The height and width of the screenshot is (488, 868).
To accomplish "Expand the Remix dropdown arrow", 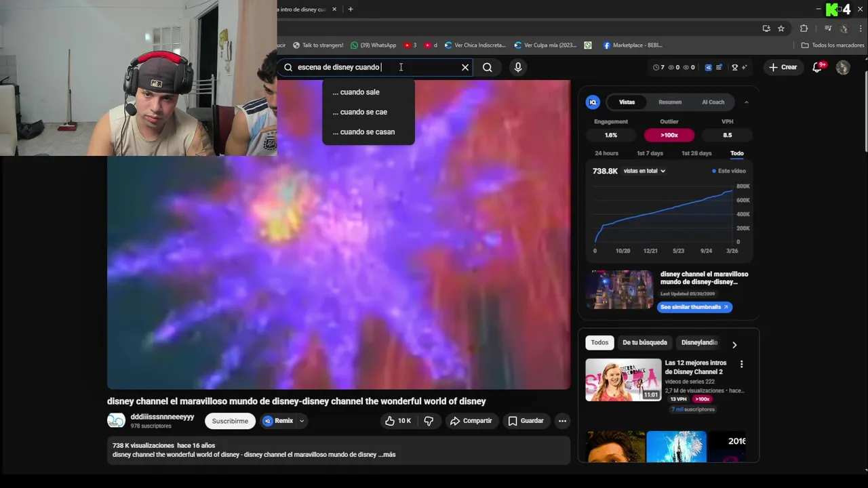I will point(302,421).
